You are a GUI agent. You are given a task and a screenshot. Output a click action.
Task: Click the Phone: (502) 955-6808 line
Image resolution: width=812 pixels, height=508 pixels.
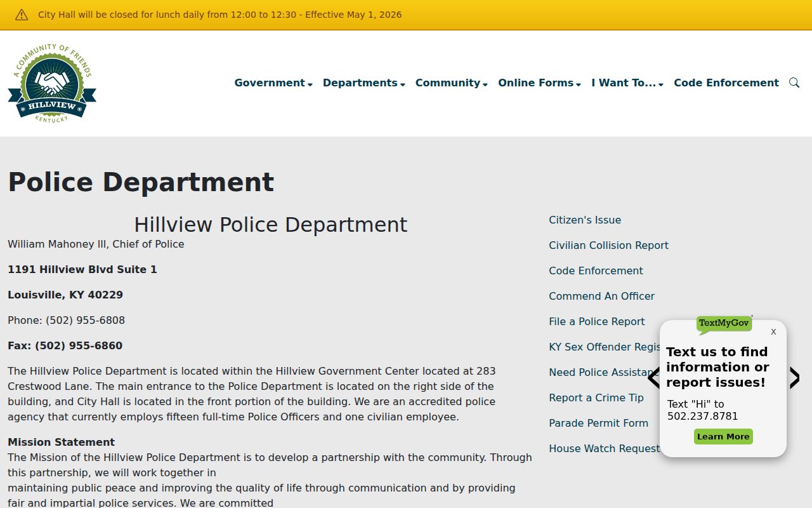click(x=66, y=320)
